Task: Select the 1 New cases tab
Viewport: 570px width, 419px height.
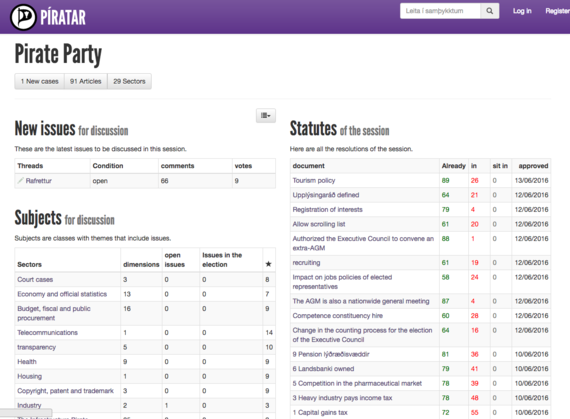Action: tap(40, 81)
